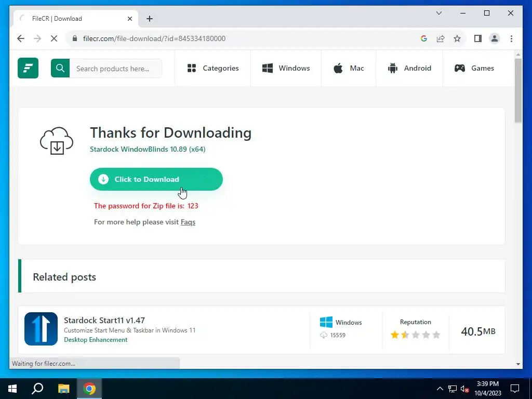Click the network tray icon
The height and width of the screenshot is (399, 532).
click(453, 389)
